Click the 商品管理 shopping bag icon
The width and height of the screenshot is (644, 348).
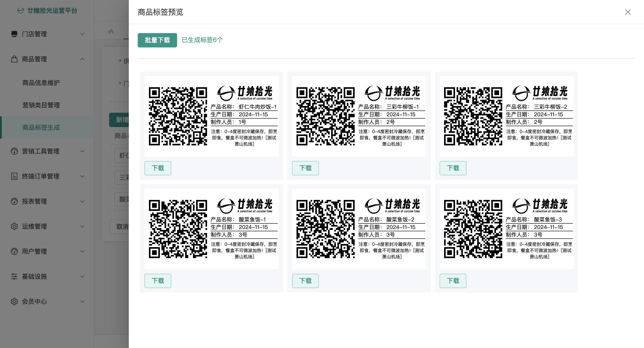[x=14, y=59]
